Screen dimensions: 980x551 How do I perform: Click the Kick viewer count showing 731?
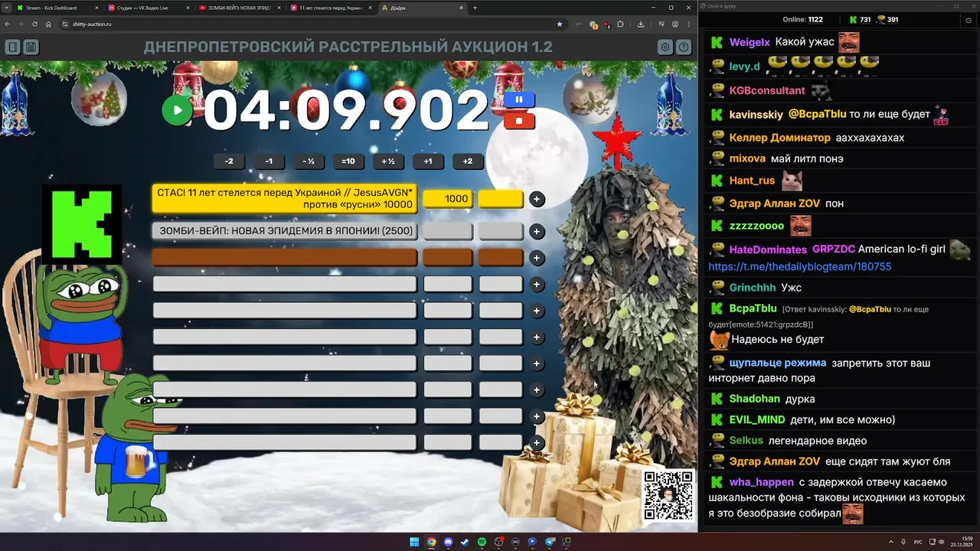(x=859, y=19)
